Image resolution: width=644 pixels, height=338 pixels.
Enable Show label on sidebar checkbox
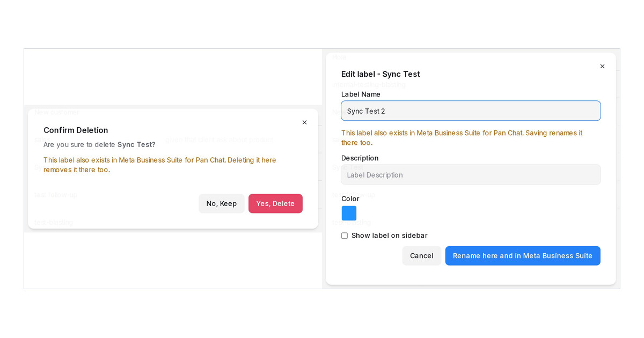[x=345, y=236]
